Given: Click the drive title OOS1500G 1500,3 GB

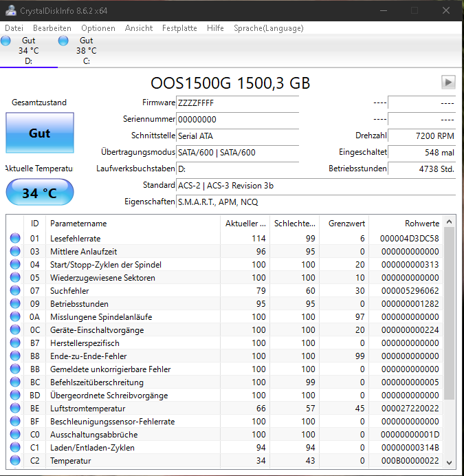Looking at the screenshot, I should (x=230, y=83).
